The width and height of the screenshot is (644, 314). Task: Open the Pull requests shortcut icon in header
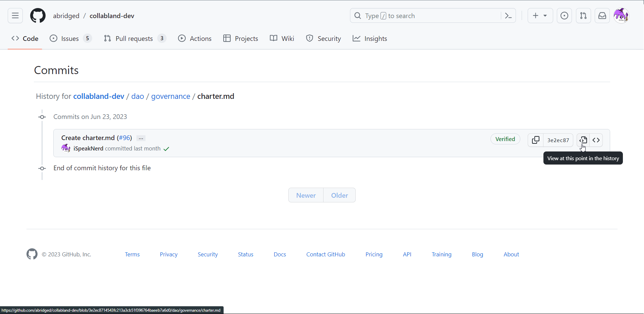click(x=583, y=16)
